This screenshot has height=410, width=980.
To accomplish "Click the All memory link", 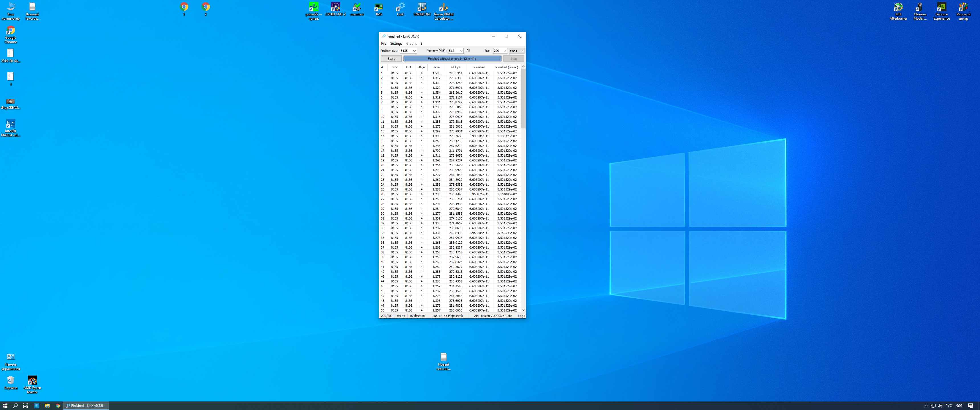I will tap(468, 51).
